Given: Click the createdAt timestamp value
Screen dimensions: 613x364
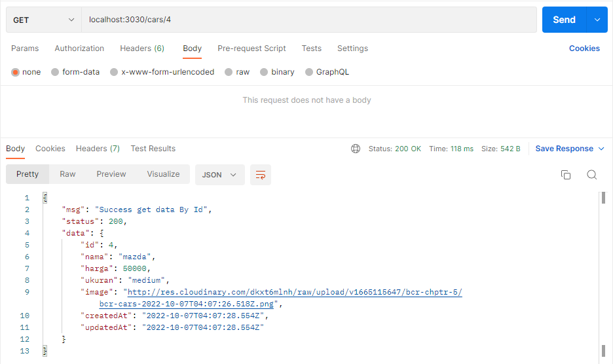Looking at the screenshot, I should (203, 316).
